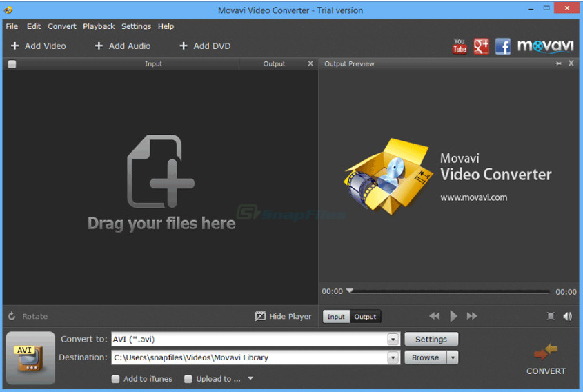Open the Settings menu
This screenshot has height=392, width=583.
tap(136, 26)
